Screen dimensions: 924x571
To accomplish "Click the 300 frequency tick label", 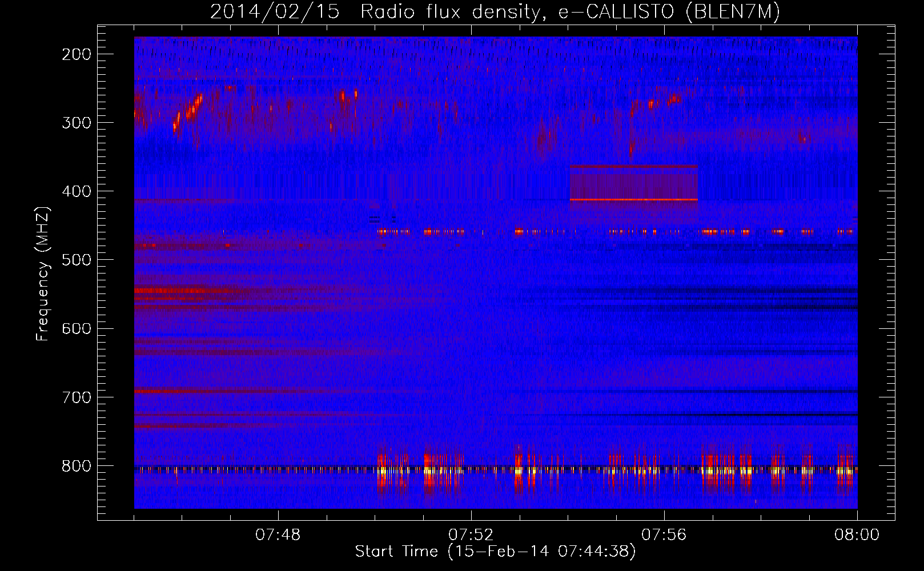I will coord(77,123).
